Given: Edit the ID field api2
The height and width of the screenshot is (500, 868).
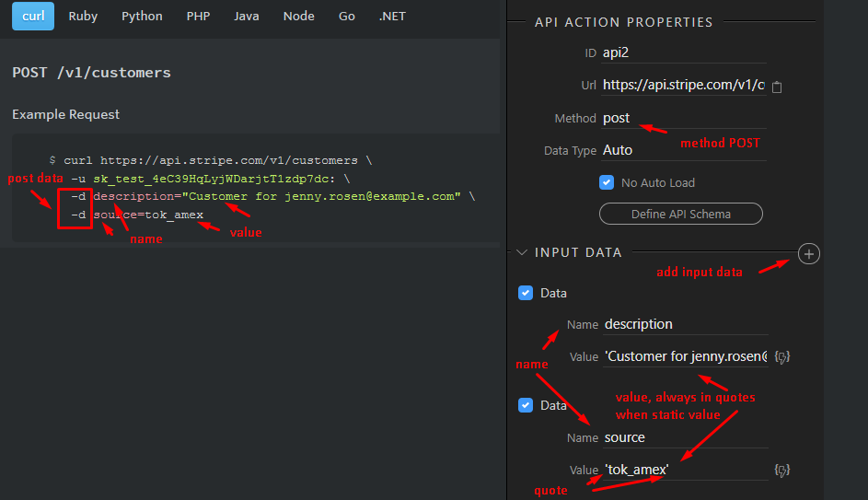Looking at the screenshot, I should click(684, 52).
